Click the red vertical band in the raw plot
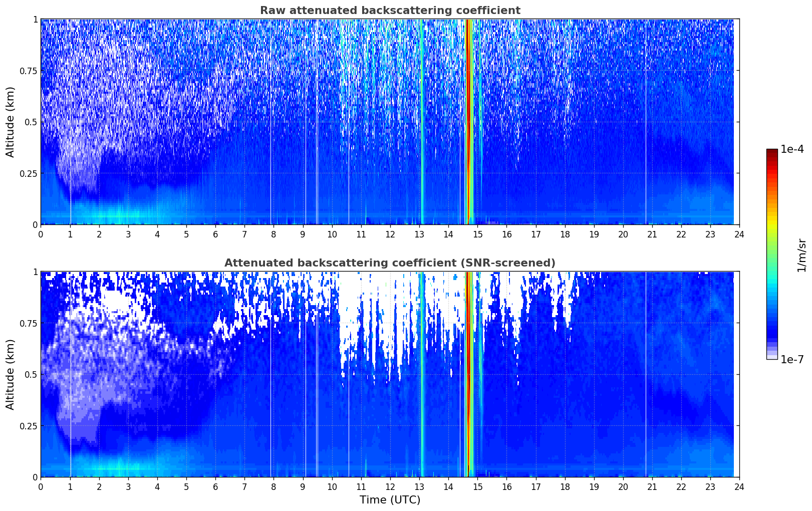 click(468, 122)
